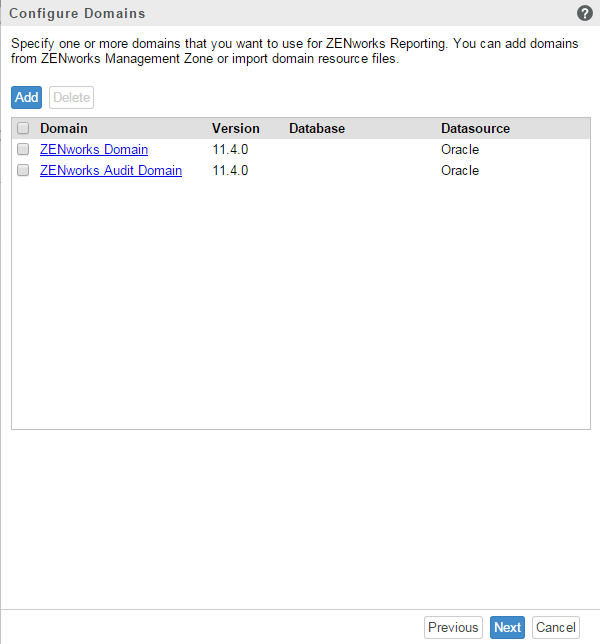Proceed with the Next button
The height and width of the screenshot is (644, 600).
507,628
